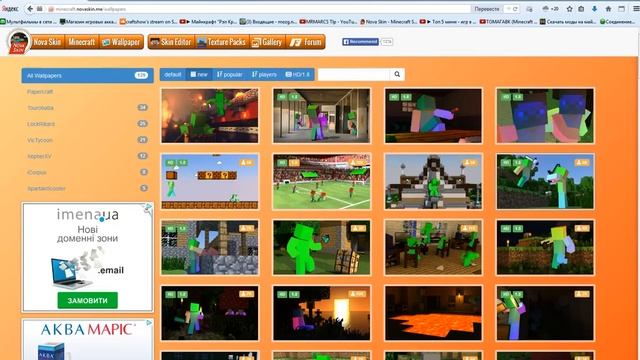640x360 pixels.
Task: Open the ТОМАГАВК Minecraft bookmark
Action: click(508, 22)
